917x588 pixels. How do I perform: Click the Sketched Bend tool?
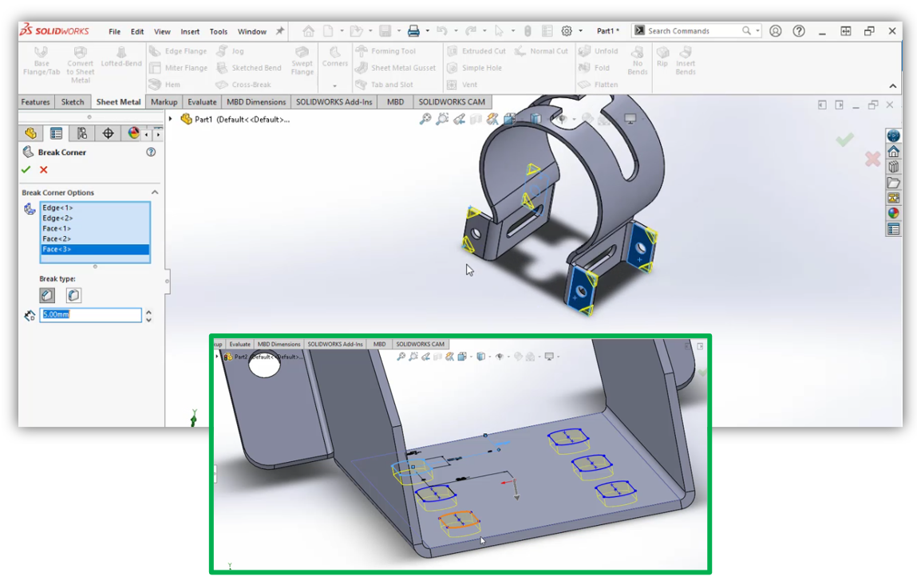click(249, 68)
